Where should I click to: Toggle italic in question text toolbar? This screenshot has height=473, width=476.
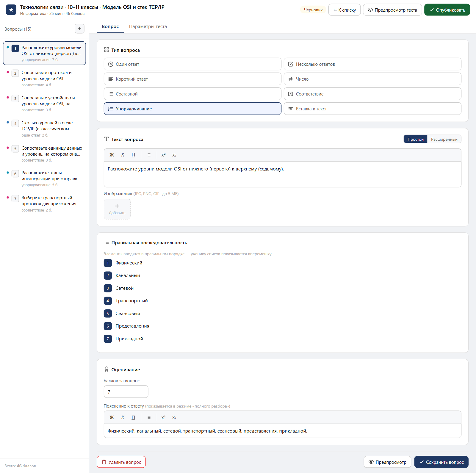coord(123,155)
